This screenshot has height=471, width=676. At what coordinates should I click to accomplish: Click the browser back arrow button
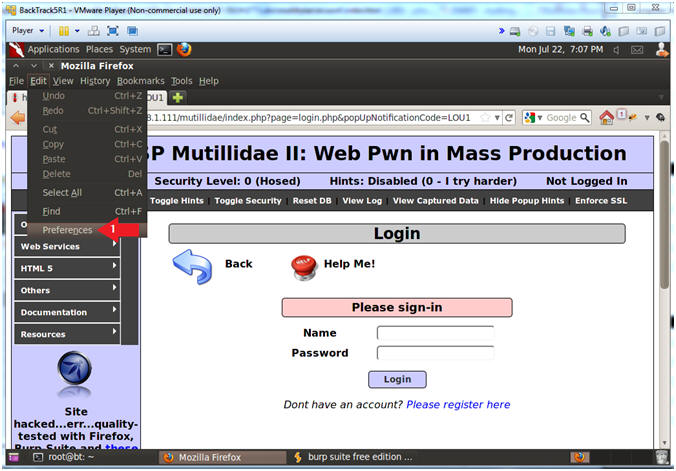(18, 117)
